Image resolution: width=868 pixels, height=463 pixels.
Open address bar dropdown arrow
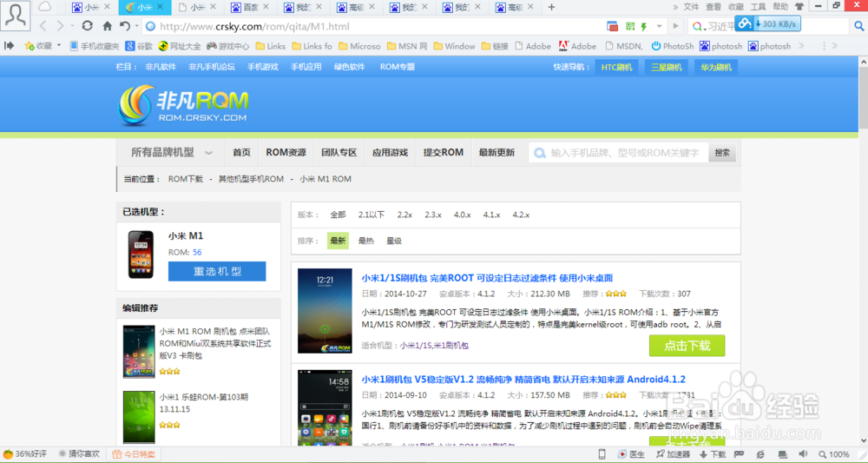[659, 26]
